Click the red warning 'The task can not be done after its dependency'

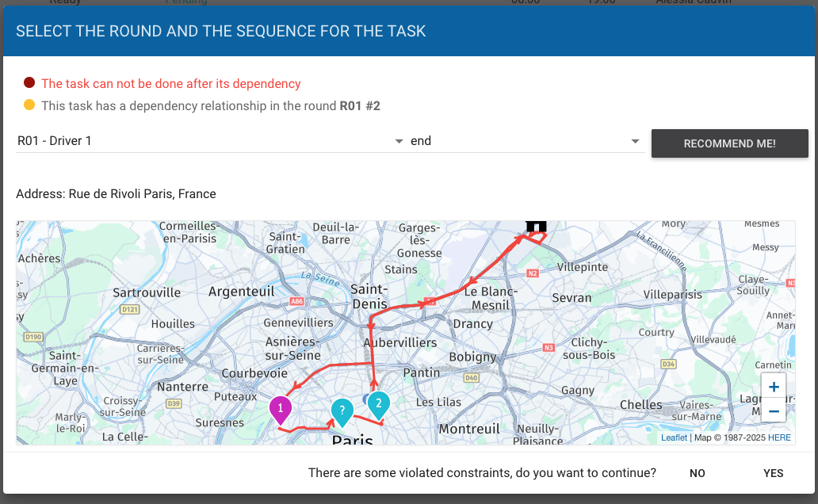(171, 83)
